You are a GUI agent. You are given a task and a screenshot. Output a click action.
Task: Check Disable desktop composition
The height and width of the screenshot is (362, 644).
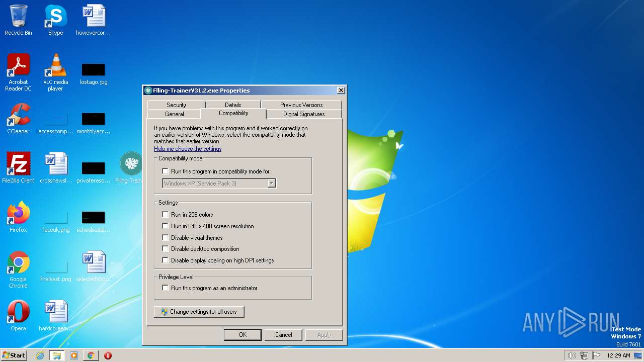click(165, 249)
